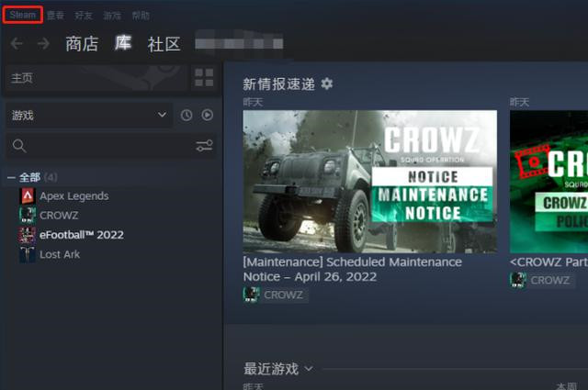Open advanced filter sliders icon
588x390 pixels.
point(204,145)
